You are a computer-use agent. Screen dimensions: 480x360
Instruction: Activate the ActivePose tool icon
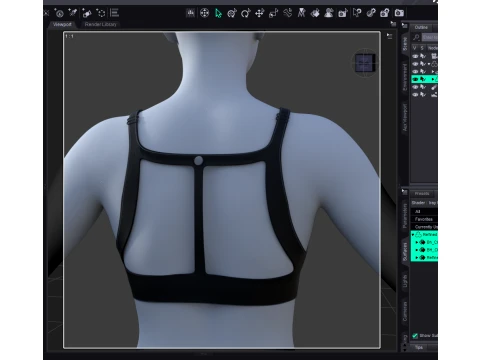point(287,13)
